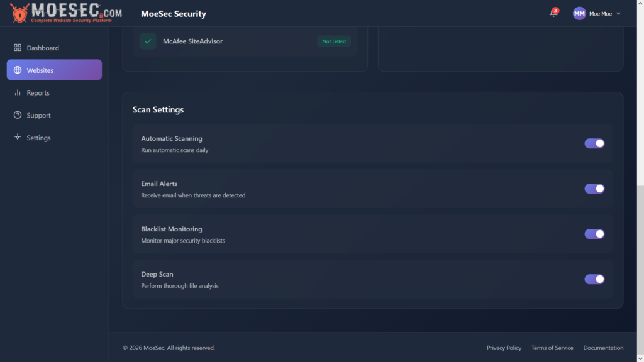Screen dimensions: 644x362
Task: Click the MoeSec shield logo
Action: [x=18, y=13]
